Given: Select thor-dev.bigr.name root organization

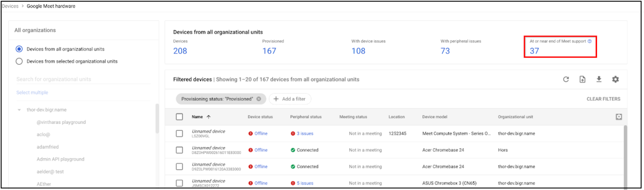Looking at the screenshot, I should (47, 110).
